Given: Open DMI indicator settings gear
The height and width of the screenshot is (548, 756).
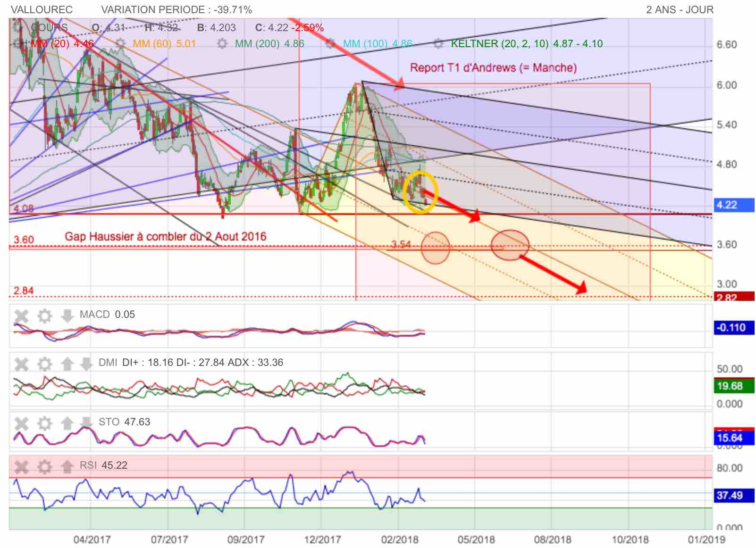Looking at the screenshot, I should [x=44, y=364].
